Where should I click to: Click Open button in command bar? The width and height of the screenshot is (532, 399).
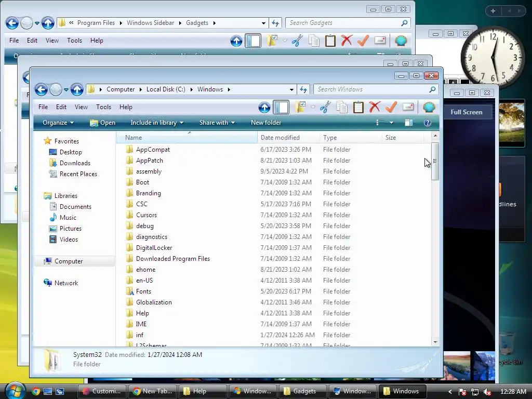click(102, 123)
